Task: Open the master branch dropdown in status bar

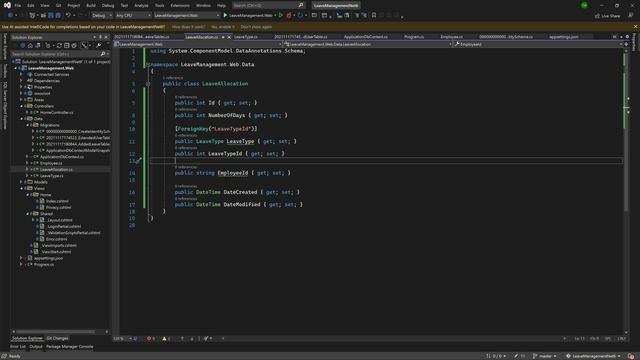Action: (x=545, y=356)
